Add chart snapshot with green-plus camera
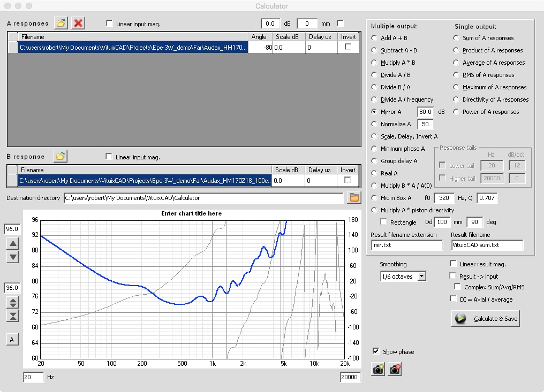This screenshot has width=544, height=392. (x=378, y=369)
